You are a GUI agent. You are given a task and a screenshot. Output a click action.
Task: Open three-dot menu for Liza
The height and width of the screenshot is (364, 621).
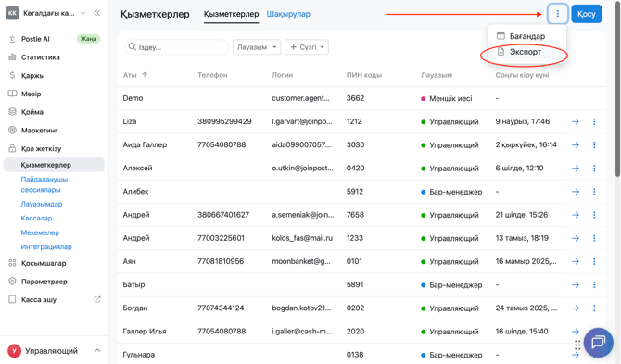point(594,121)
